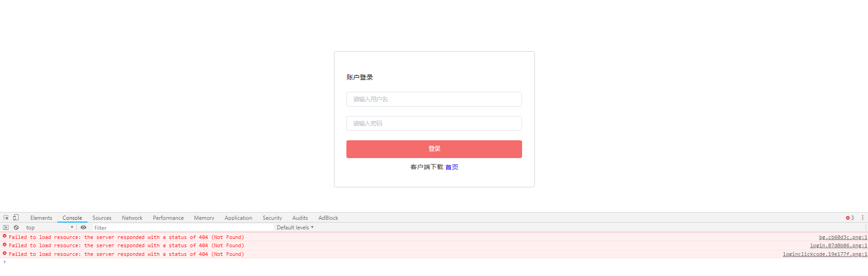Select the Console tab
This screenshot has width=868, height=276.
[x=72, y=218]
